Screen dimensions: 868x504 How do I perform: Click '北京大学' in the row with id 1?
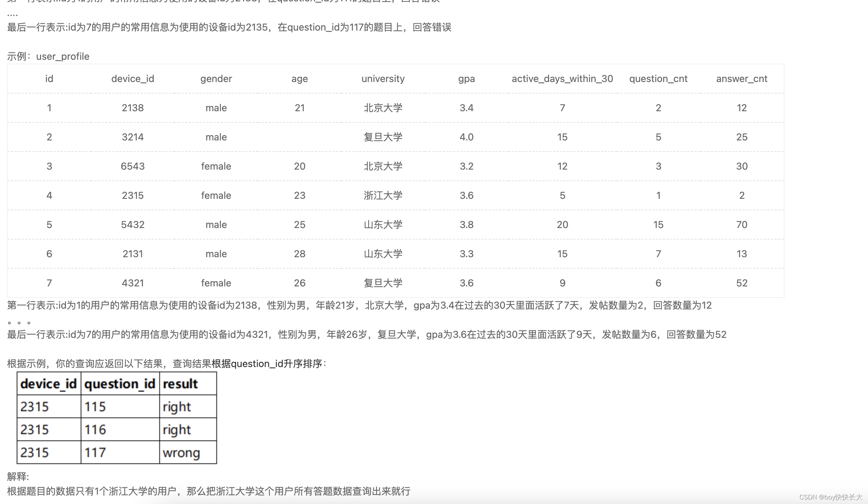point(383,108)
